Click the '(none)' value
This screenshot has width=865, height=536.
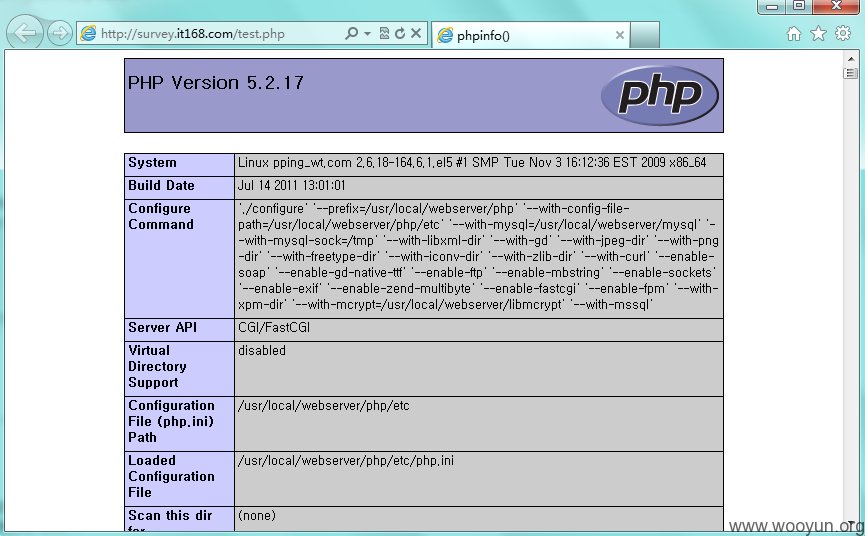click(257, 516)
